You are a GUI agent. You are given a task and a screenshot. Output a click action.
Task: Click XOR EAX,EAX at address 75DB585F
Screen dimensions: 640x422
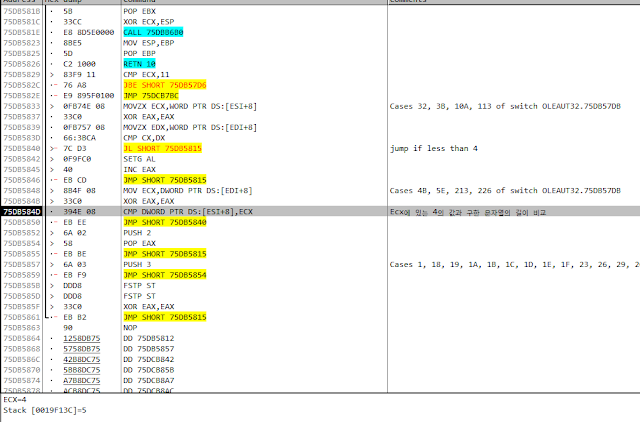pyautogui.click(x=149, y=307)
